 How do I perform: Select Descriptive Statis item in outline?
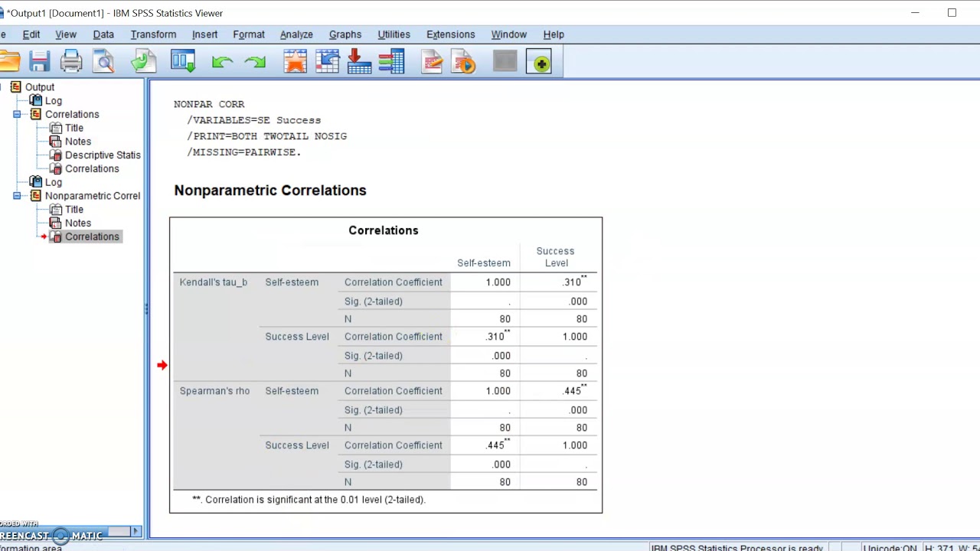103,155
